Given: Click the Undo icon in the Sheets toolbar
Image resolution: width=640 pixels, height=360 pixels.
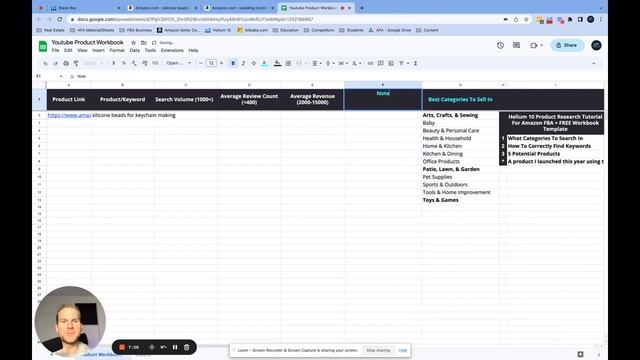Looking at the screenshot, I should (x=45, y=63).
